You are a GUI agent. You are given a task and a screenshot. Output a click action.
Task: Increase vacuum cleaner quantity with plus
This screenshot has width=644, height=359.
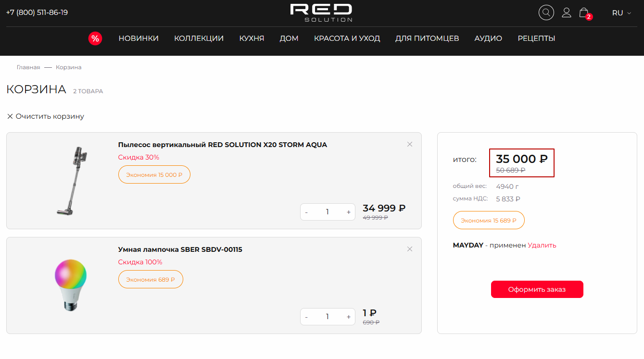pyautogui.click(x=349, y=212)
